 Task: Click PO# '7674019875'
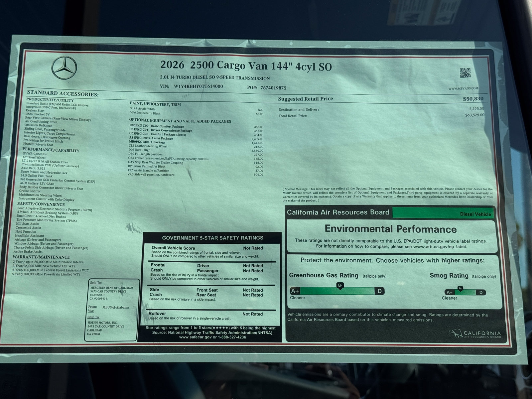coord(273,88)
